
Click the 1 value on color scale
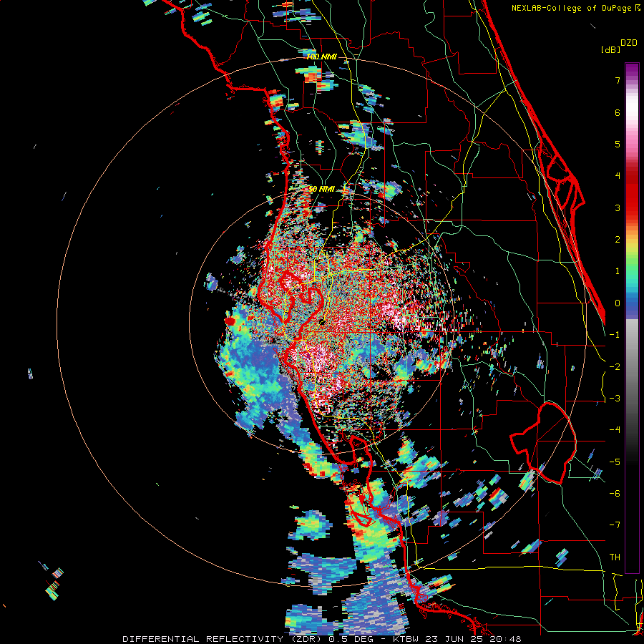(x=618, y=271)
